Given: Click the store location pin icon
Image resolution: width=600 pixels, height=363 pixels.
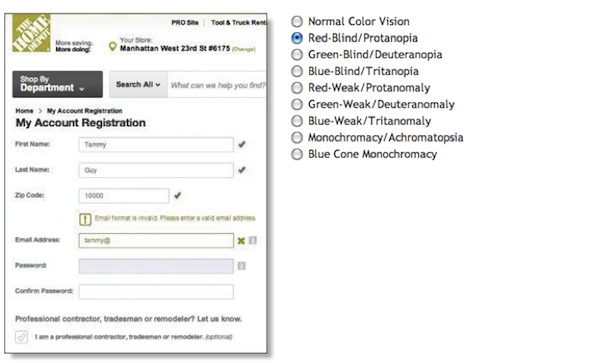Looking at the screenshot, I should click(112, 47).
